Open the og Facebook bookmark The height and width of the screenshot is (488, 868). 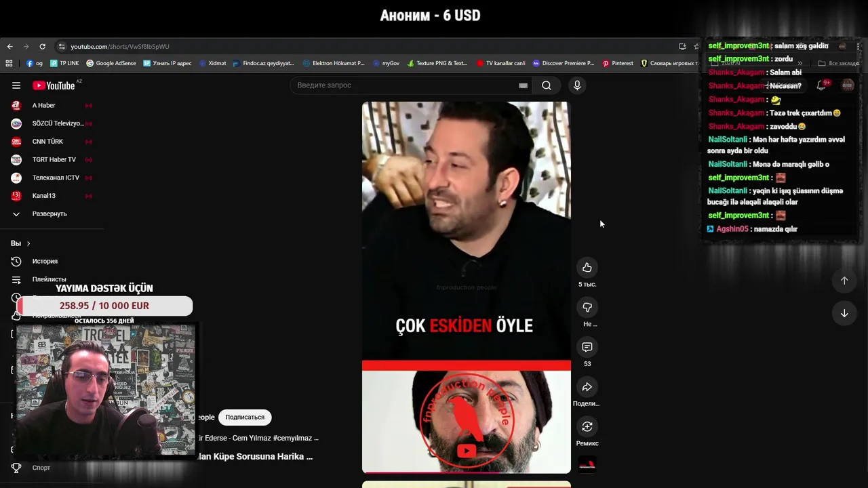tap(35, 63)
